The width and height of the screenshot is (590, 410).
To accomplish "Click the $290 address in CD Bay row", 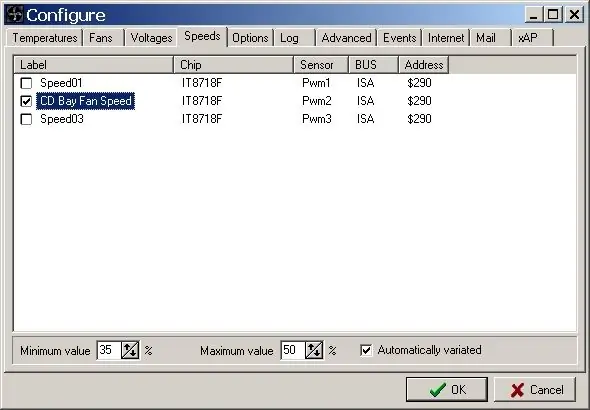I will tap(419, 101).
